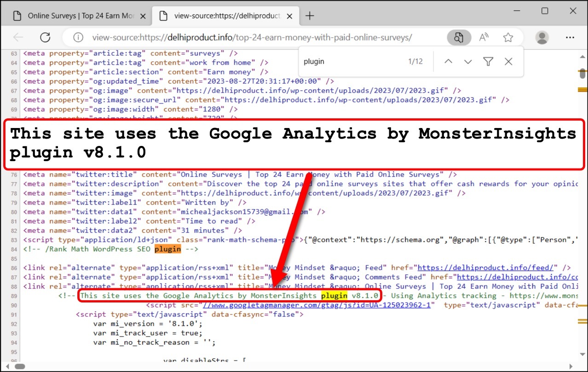588x372 pixels.
Task: Close the find on page bar
Action: tap(508, 62)
